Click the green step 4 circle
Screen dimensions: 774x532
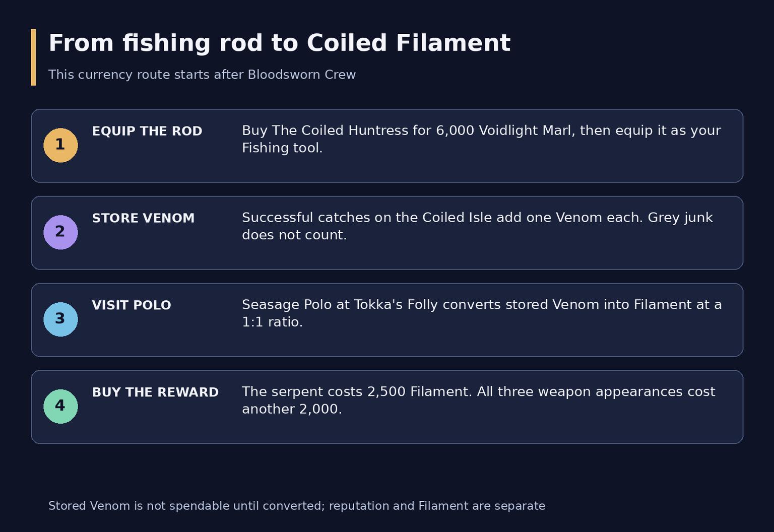(x=60, y=407)
